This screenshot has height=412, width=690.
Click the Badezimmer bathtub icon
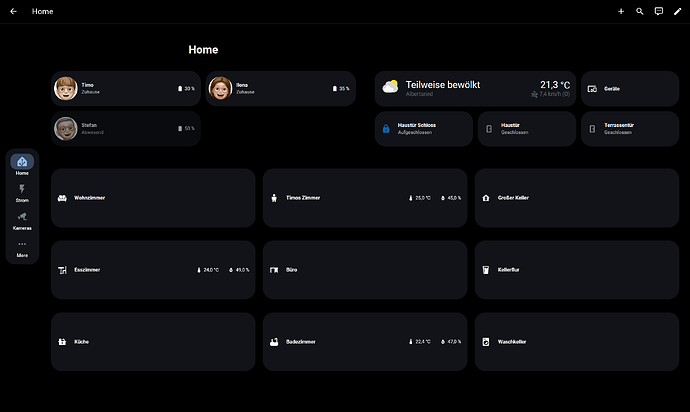pos(274,342)
